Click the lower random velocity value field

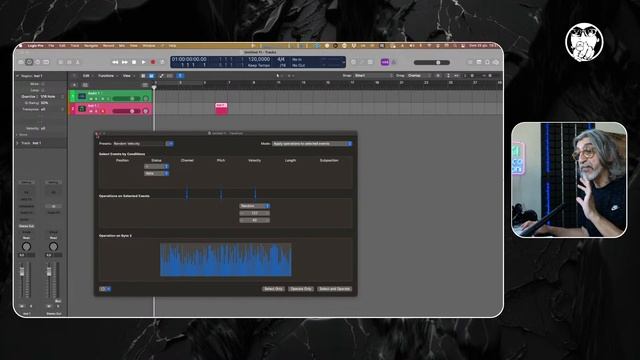coord(254,220)
